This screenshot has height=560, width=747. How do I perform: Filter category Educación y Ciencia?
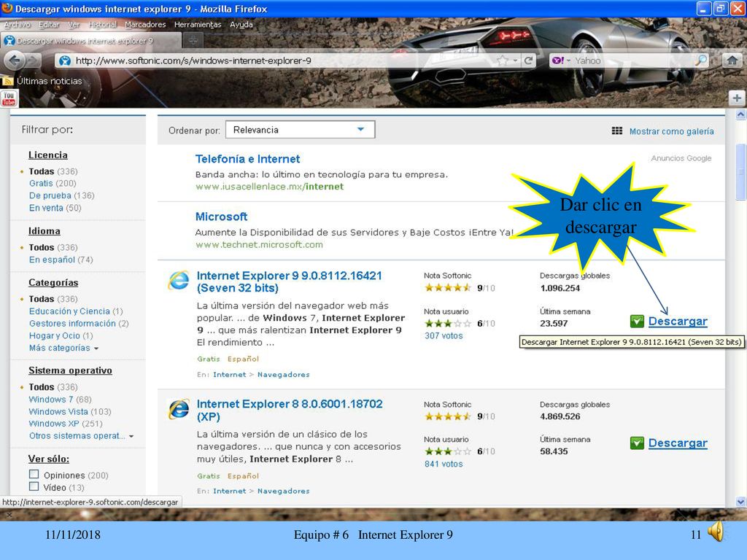(x=69, y=311)
